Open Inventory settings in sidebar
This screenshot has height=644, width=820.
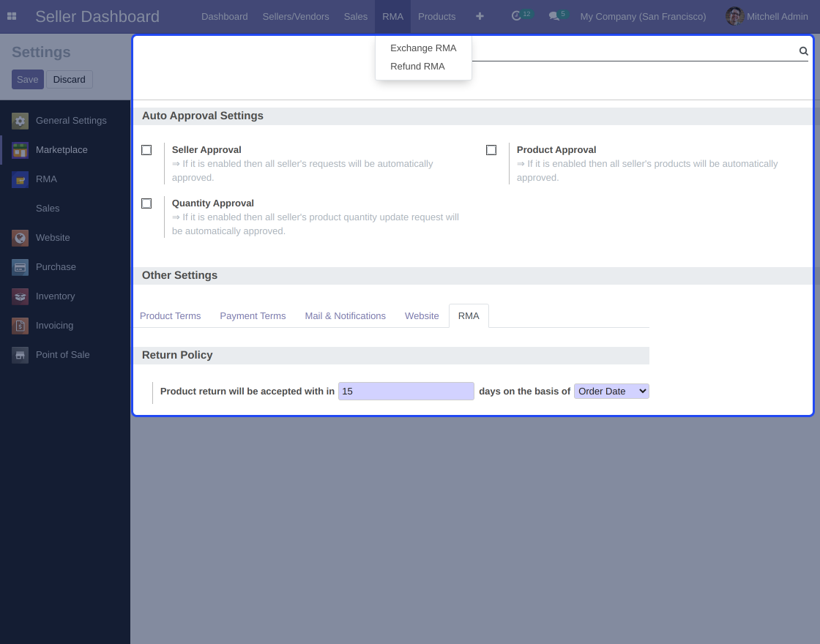65,296
